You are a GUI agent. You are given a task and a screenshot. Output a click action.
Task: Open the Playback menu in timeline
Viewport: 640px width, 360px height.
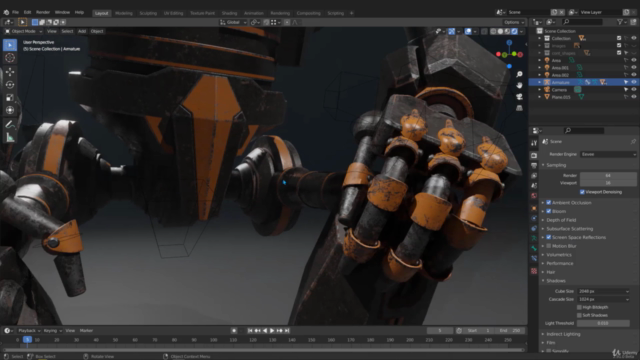(29, 331)
